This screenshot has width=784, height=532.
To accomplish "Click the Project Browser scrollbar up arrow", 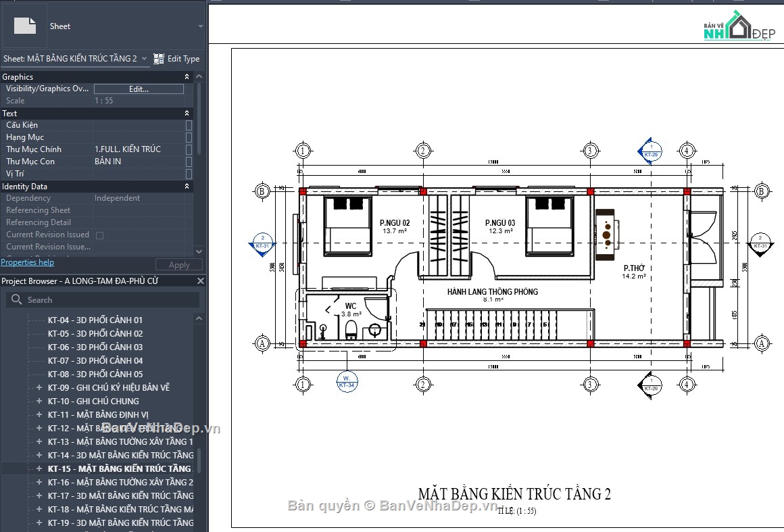I will point(199,318).
